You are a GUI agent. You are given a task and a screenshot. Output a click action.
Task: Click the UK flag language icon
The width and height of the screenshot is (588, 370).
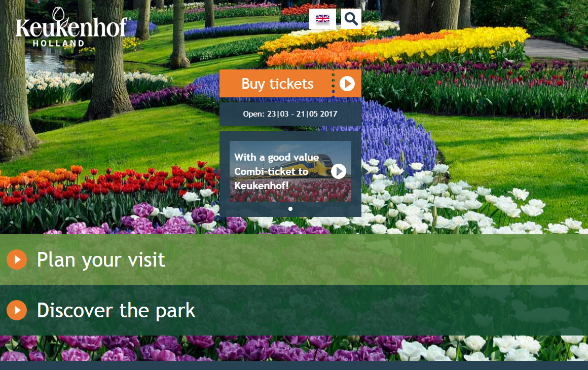[322, 19]
